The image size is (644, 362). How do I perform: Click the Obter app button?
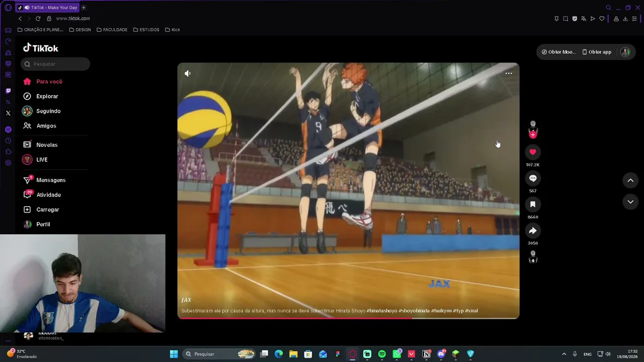[x=597, y=52]
